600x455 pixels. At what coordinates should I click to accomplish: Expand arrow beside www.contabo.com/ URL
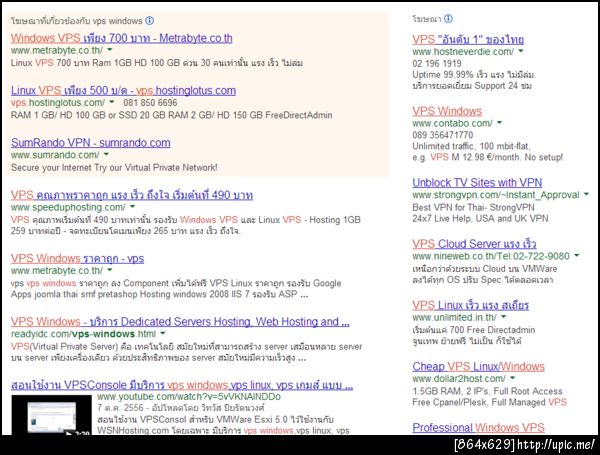499,122
